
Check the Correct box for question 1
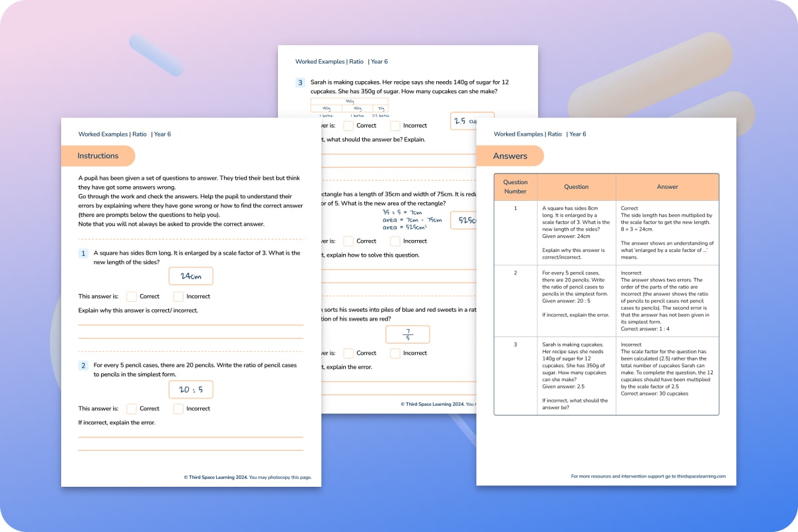[132, 296]
